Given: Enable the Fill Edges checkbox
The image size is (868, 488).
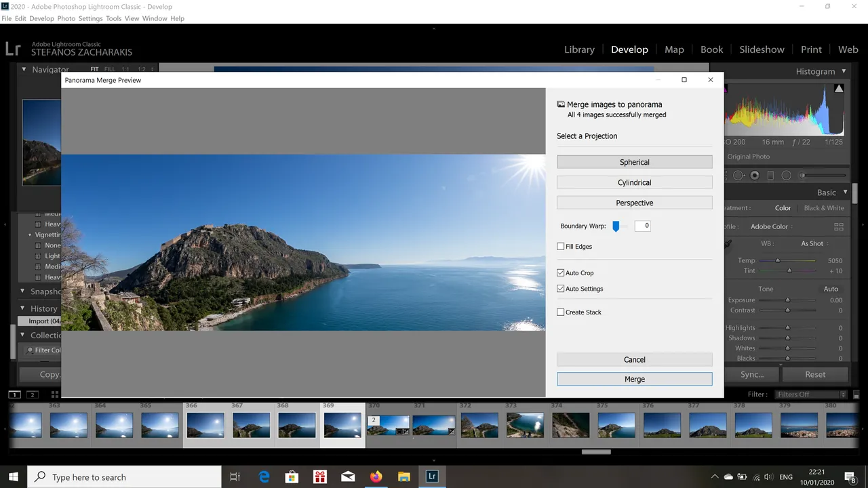Looking at the screenshot, I should pos(561,247).
